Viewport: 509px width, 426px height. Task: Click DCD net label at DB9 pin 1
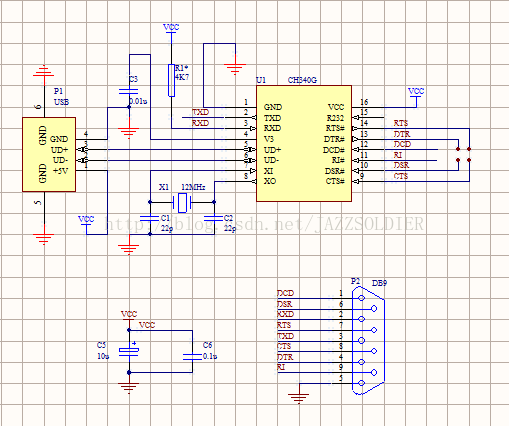285,293
